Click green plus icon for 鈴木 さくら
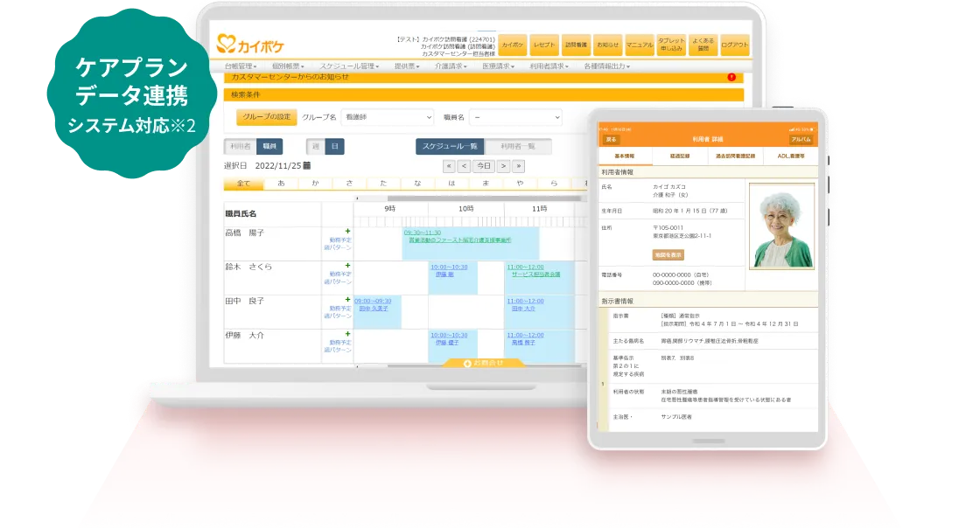 (347, 266)
